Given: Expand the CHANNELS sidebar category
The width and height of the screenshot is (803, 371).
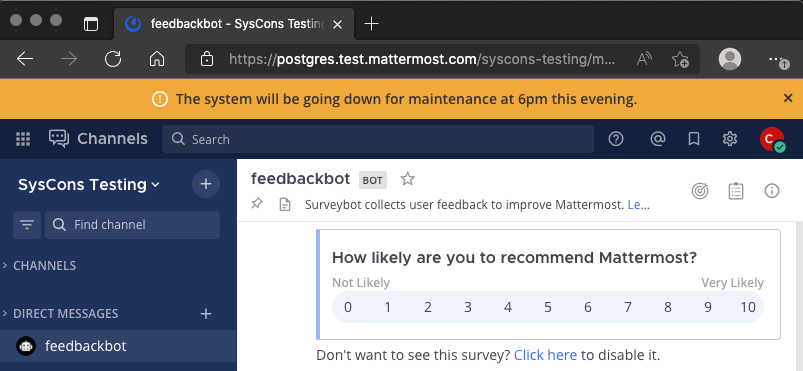Looking at the screenshot, I should pos(40,265).
